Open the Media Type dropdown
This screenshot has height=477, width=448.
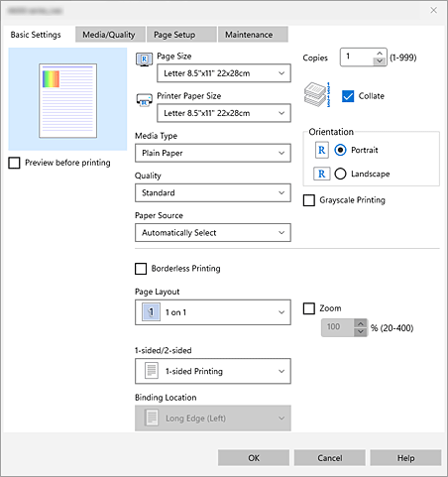(213, 153)
